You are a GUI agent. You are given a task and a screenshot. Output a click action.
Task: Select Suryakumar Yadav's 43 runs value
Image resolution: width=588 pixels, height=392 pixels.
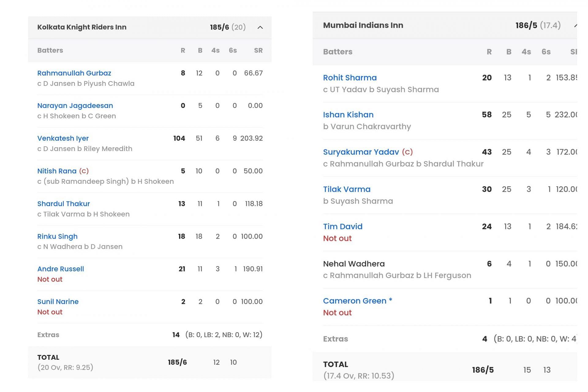point(487,152)
